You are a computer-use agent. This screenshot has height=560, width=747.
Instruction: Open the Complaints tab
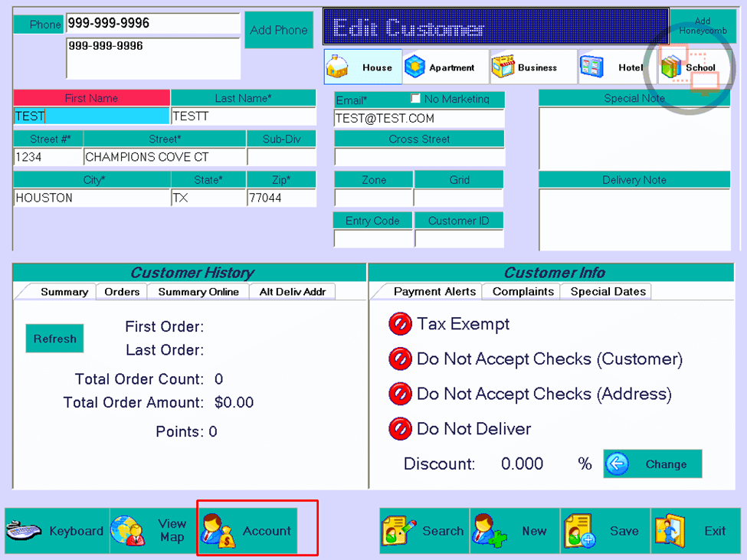[520, 292]
